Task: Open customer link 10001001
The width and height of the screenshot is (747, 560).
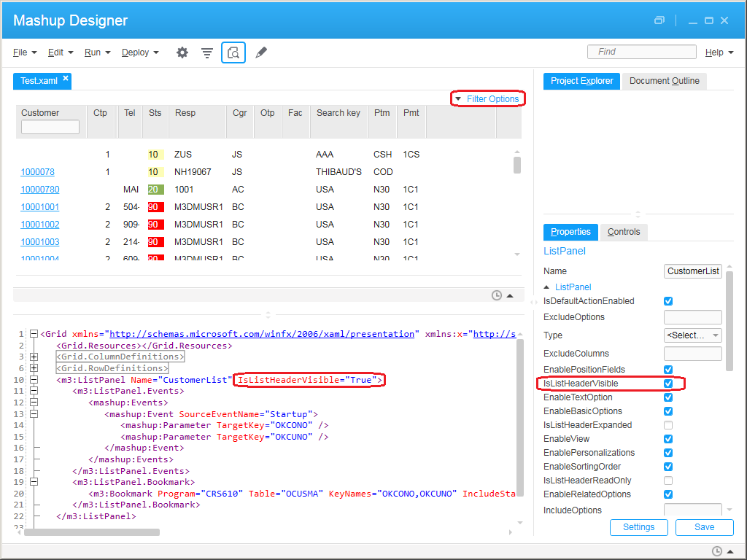Action: click(40, 207)
